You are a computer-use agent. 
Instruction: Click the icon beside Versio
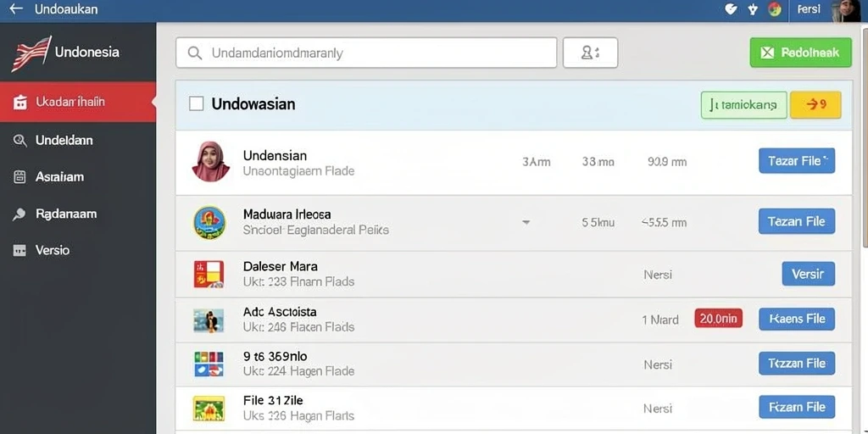tap(19, 251)
